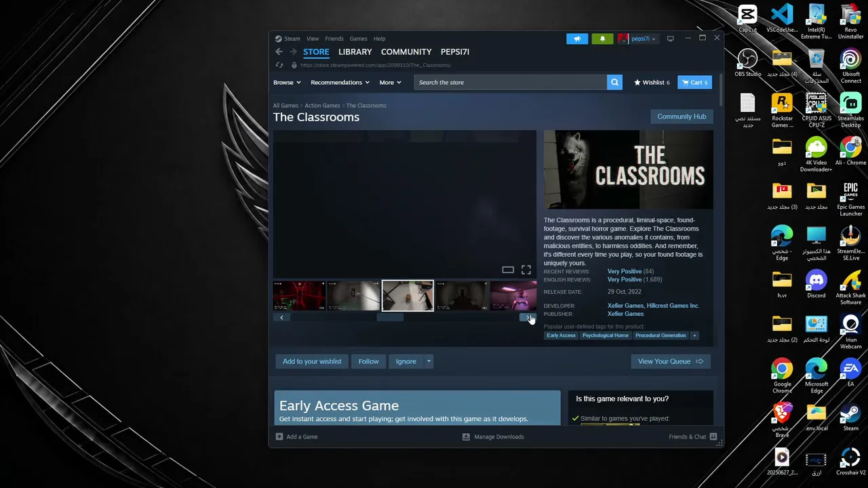Launch Crosshair V2 from the desktop
The width and height of the screenshot is (868, 488).
(851, 462)
